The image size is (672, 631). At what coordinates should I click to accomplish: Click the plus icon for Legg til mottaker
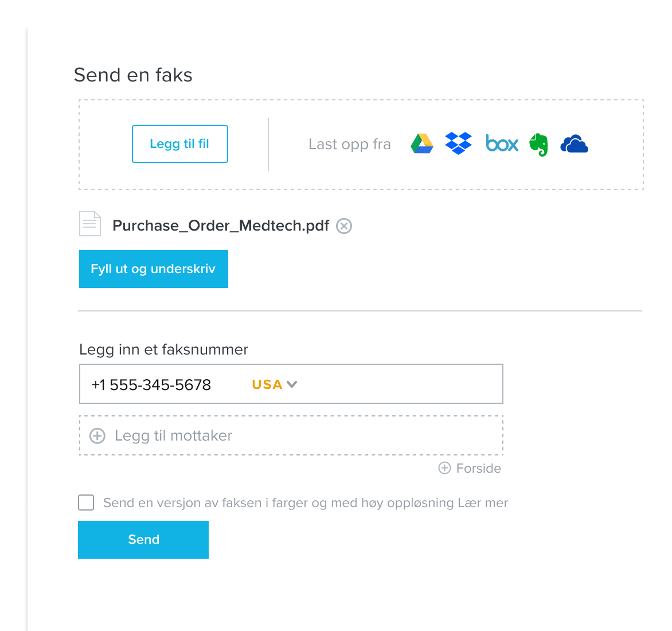pos(97,435)
